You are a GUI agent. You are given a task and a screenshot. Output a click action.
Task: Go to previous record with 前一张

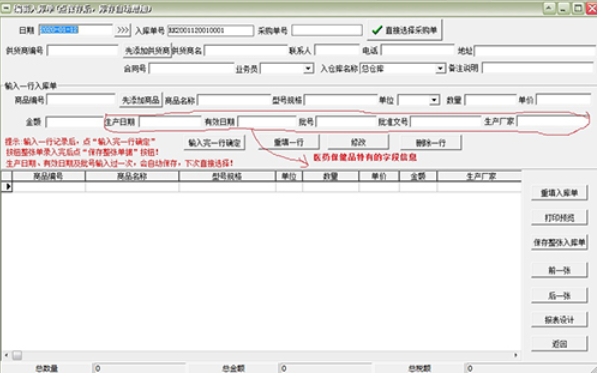coord(559,270)
